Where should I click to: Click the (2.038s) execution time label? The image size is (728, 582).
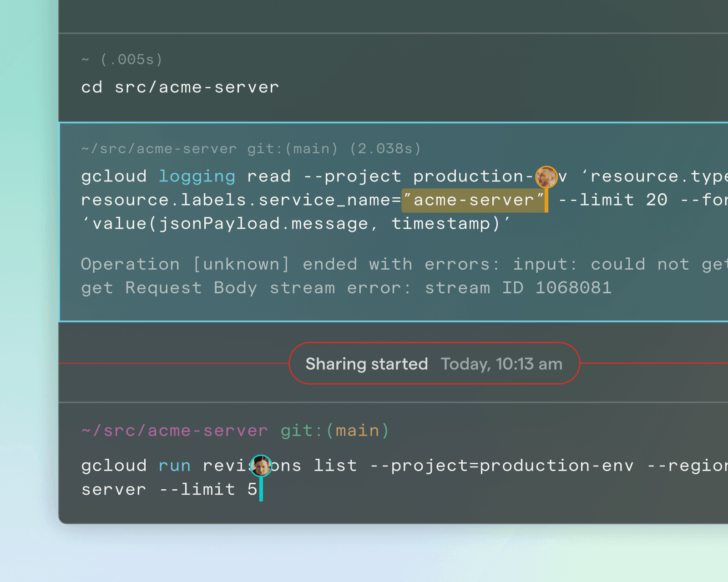pyautogui.click(x=385, y=148)
